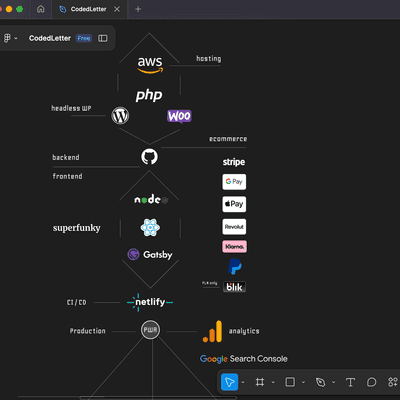Select the Woo logo on canvas
Screen dimensions: 400x400
point(179,116)
